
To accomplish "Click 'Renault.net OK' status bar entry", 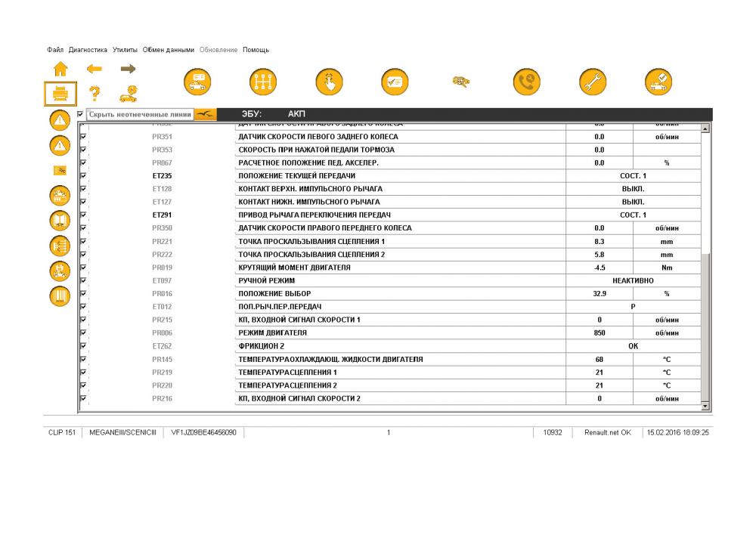I will click(608, 432).
